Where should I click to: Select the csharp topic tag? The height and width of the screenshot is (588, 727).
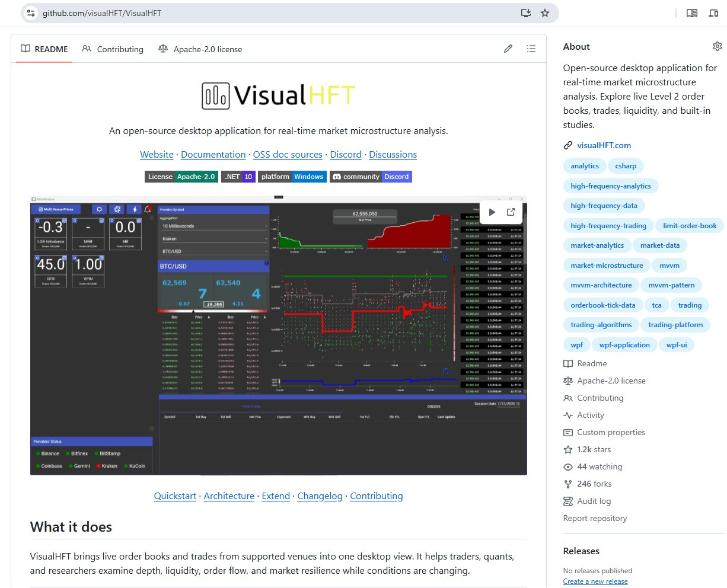(x=626, y=166)
